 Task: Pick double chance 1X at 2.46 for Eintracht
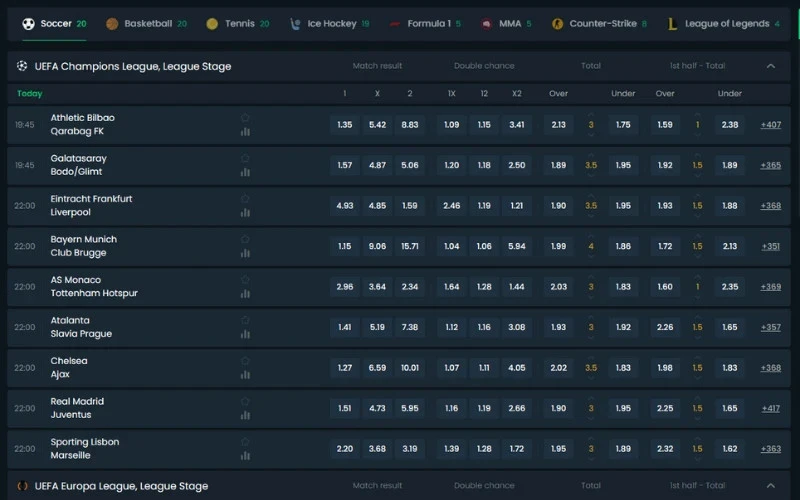(x=452, y=206)
